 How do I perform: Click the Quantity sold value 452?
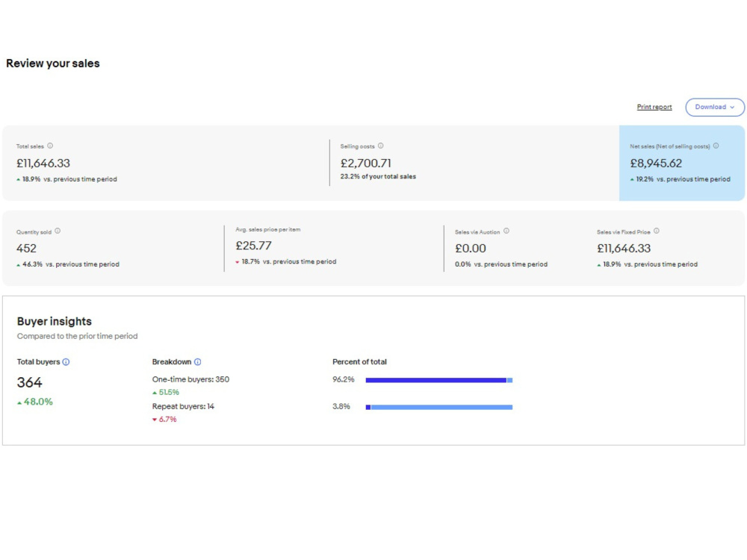pos(26,249)
